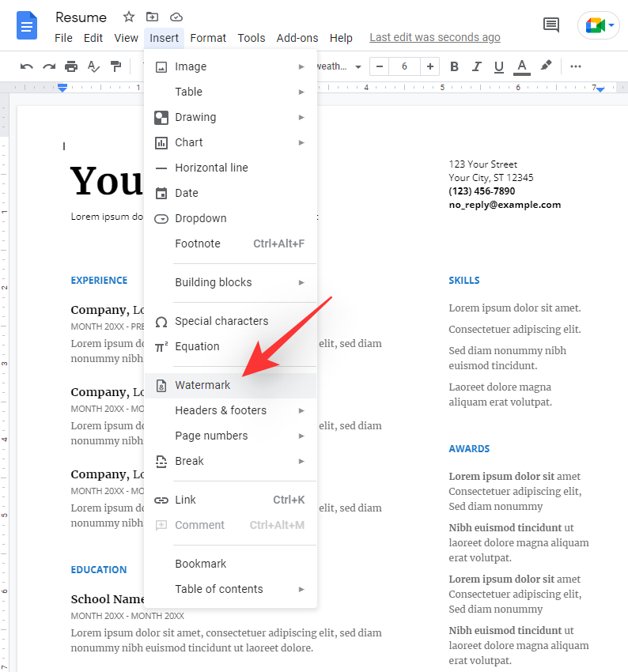Click the EDUCATION heading
This screenshot has width=628, height=672.
click(x=99, y=569)
